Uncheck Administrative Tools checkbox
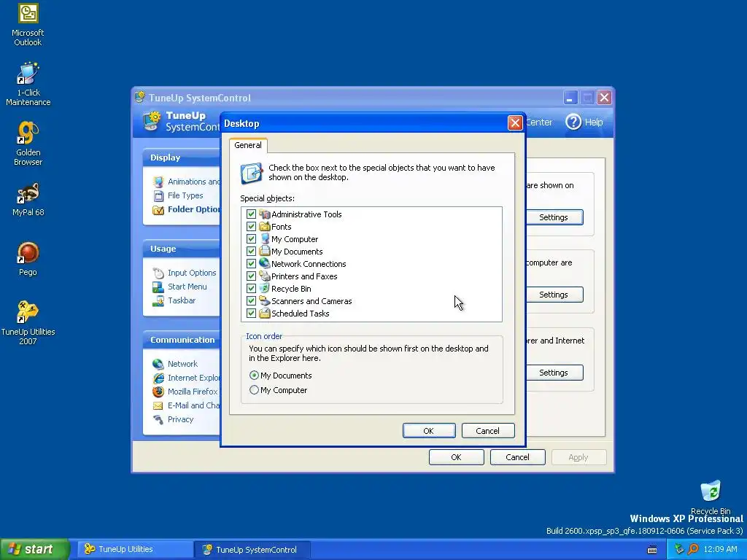The width and height of the screenshot is (747, 560). 251,214
